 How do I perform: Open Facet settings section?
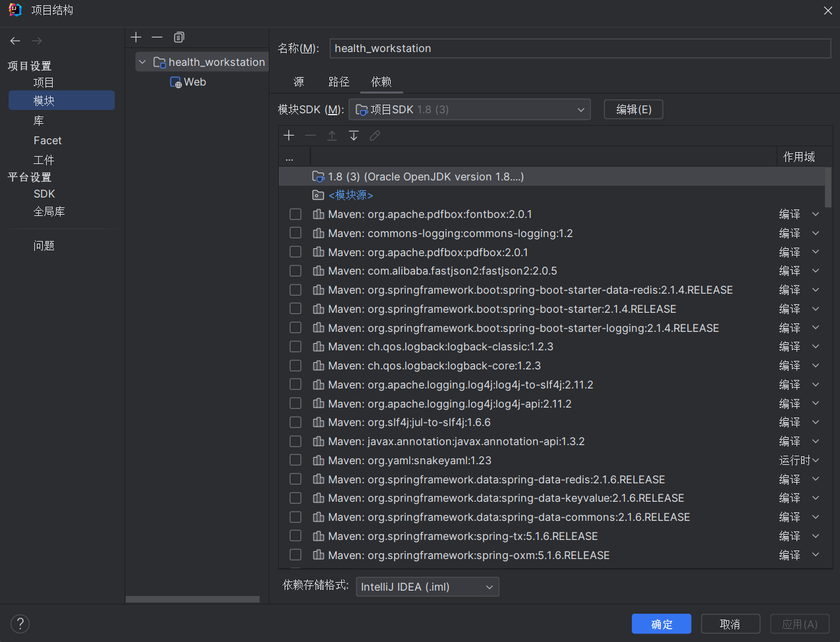47,140
